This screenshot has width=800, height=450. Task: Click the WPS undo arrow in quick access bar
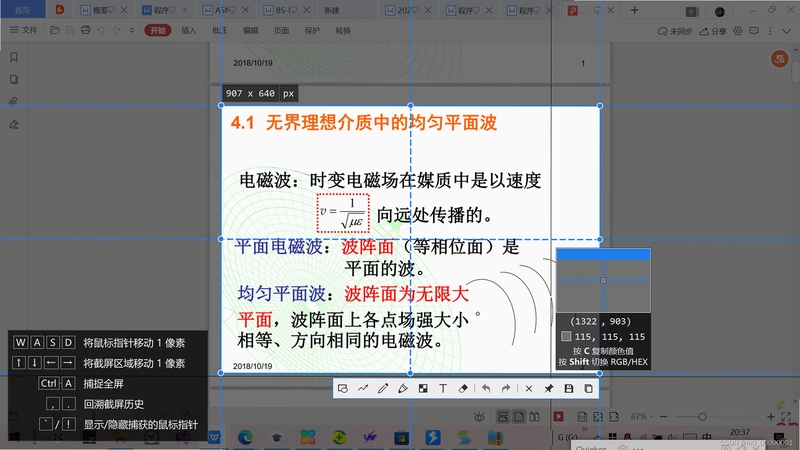[101, 31]
